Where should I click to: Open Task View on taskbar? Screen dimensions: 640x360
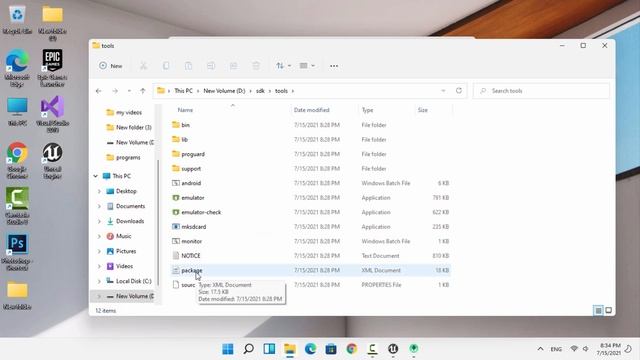(269, 349)
